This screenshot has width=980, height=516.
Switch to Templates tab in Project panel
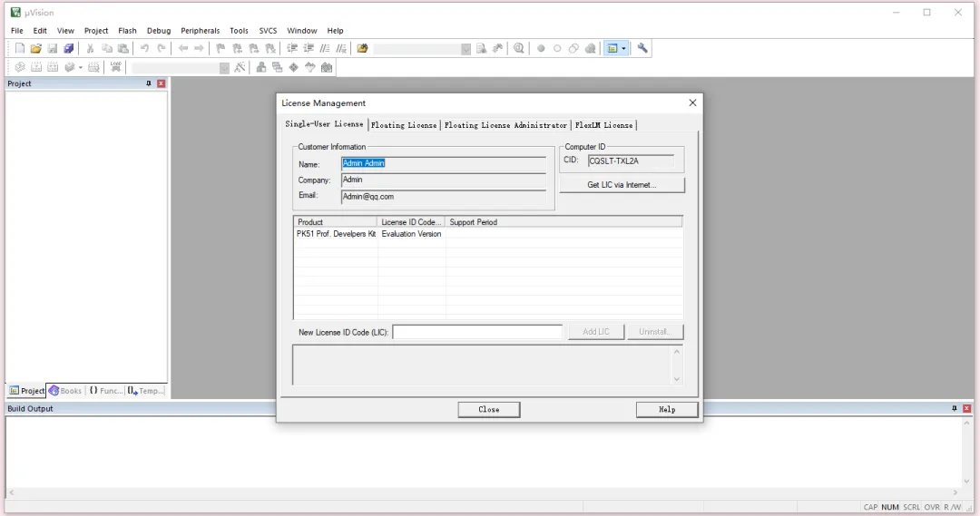tap(145, 391)
